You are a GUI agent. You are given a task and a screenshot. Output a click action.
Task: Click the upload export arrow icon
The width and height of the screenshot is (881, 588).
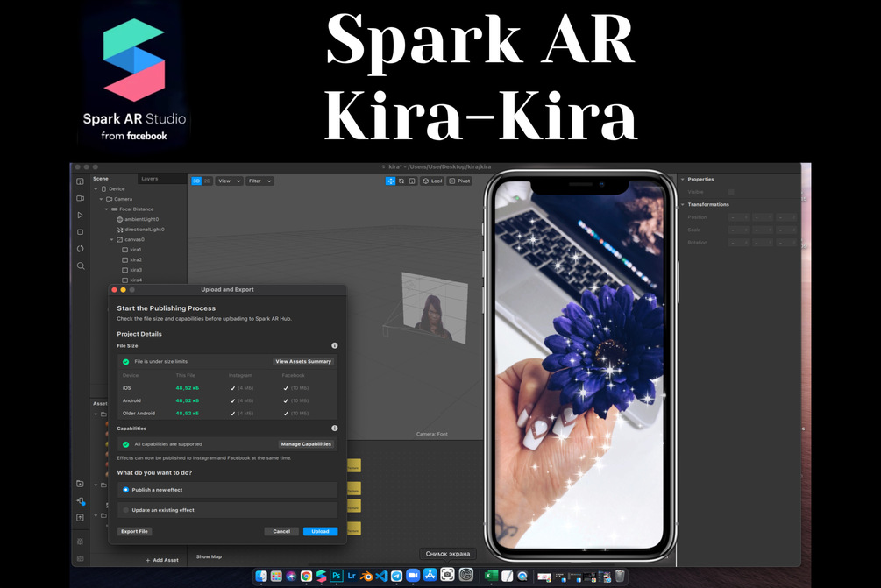pos(81,518)
